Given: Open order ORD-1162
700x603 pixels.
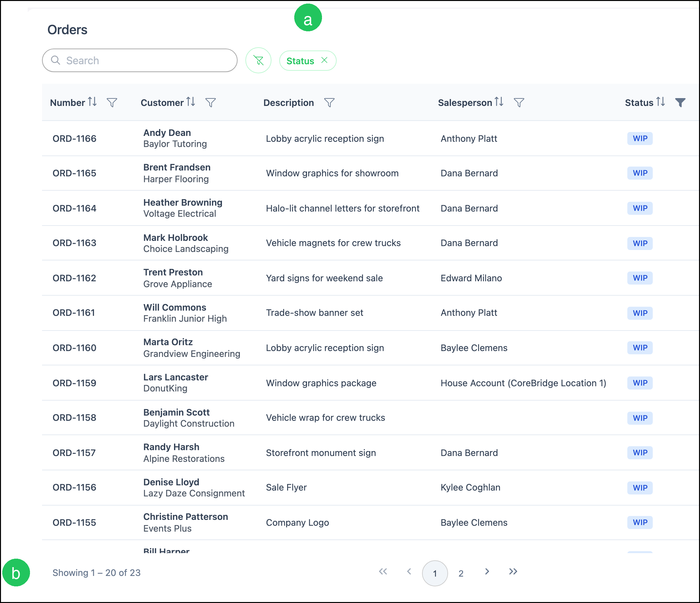Looking at the screenshot, I should (74, 278).
